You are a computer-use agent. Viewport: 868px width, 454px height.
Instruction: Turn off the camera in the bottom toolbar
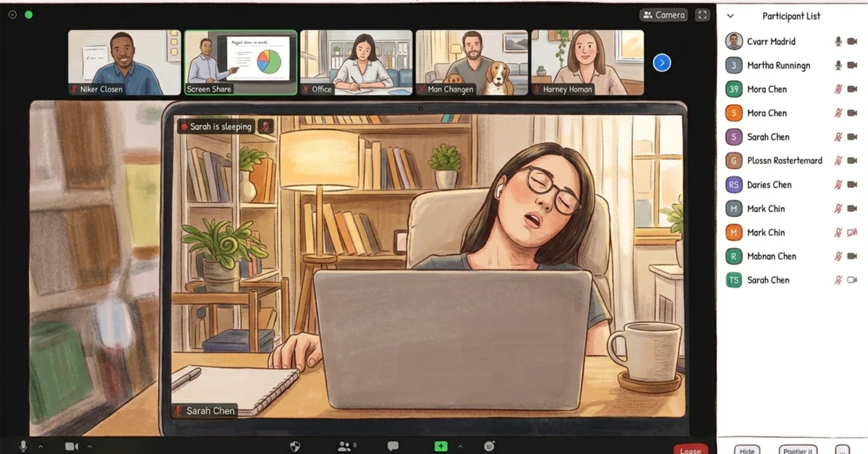[72, 446]
